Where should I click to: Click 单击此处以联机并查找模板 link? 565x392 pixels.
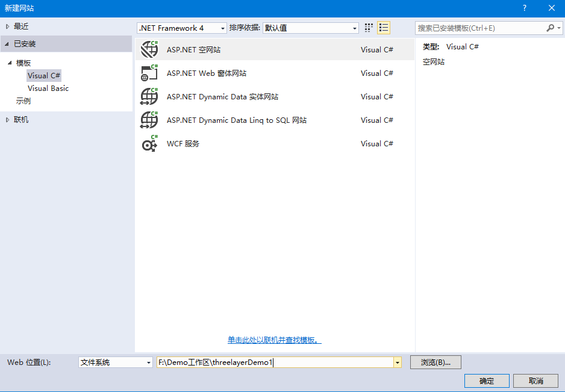[274, 340]
